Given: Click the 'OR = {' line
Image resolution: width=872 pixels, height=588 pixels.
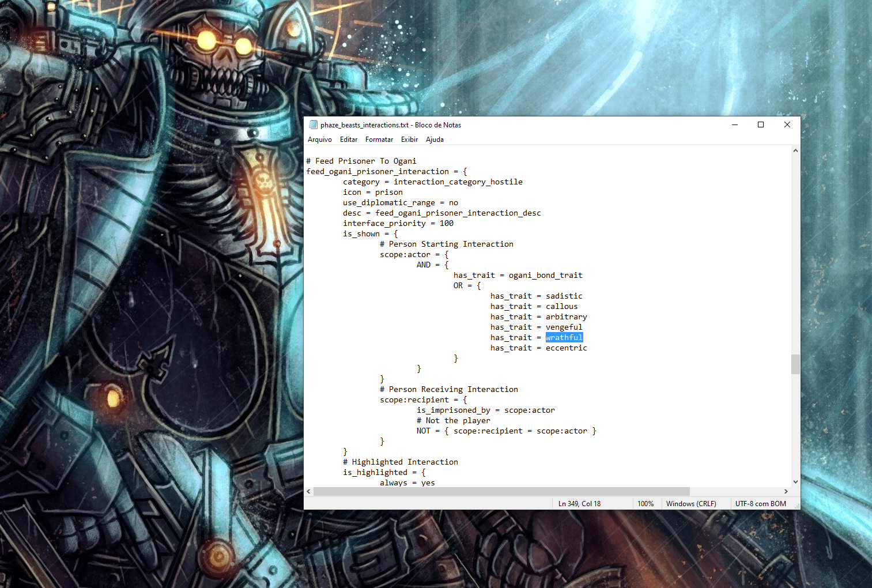Looking at the screenshot, I should [x=467, y=286].
